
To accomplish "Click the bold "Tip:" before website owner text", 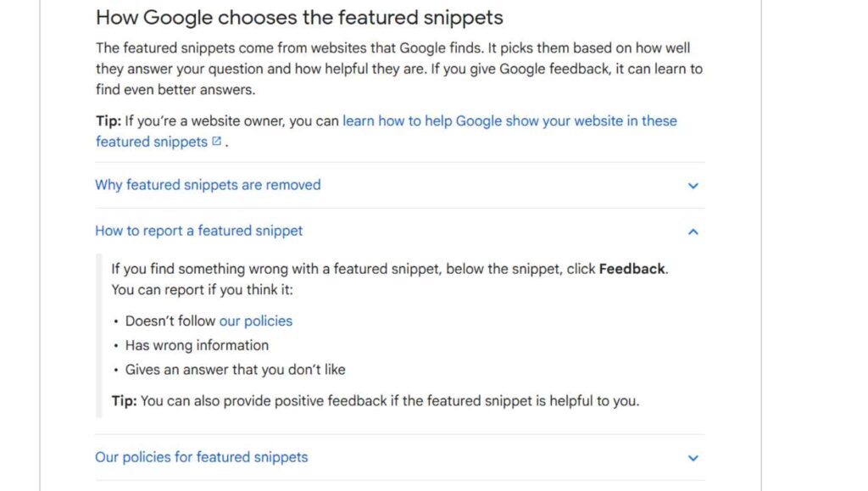I will tap(108, 120).
